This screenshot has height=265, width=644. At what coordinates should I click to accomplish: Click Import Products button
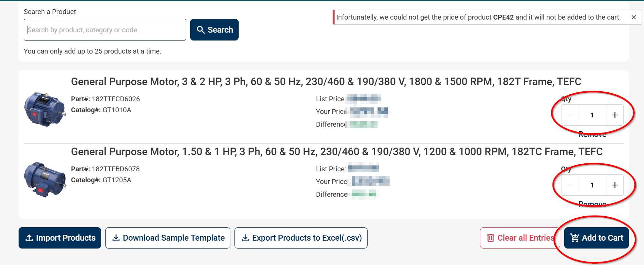point(60,238)
